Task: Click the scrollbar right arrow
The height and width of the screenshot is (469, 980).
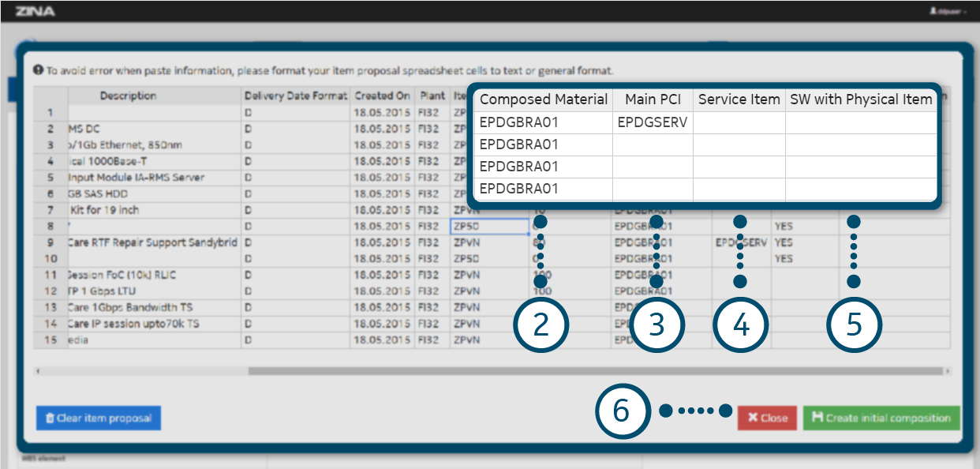Action: tap(947, 370)
